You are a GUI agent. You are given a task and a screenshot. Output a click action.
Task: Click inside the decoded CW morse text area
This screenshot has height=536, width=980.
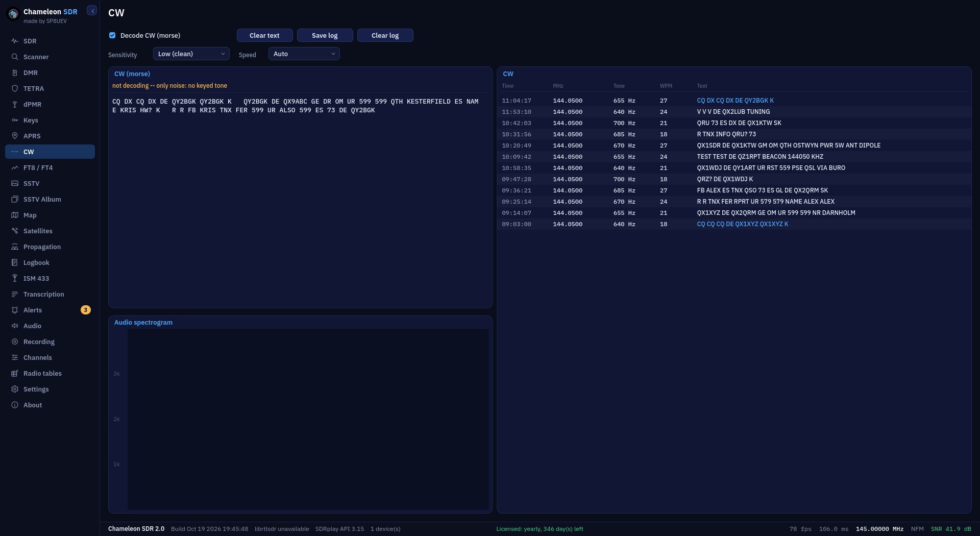click(x=300, y=199)
